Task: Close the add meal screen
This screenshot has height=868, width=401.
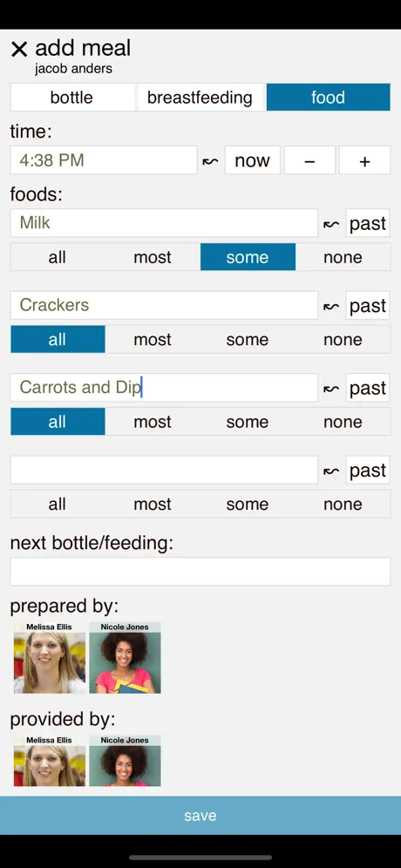Action: click(19, 50)
